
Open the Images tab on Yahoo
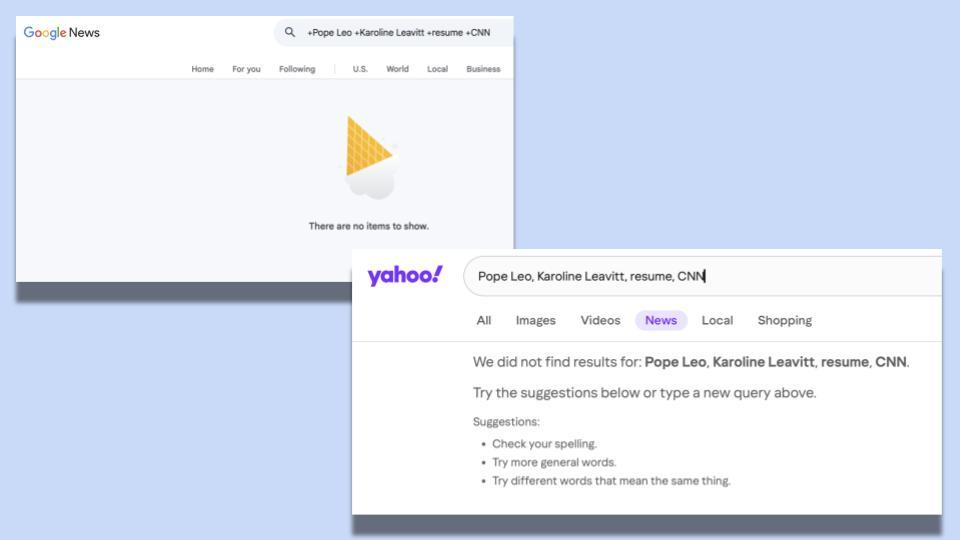pos(536,320)
